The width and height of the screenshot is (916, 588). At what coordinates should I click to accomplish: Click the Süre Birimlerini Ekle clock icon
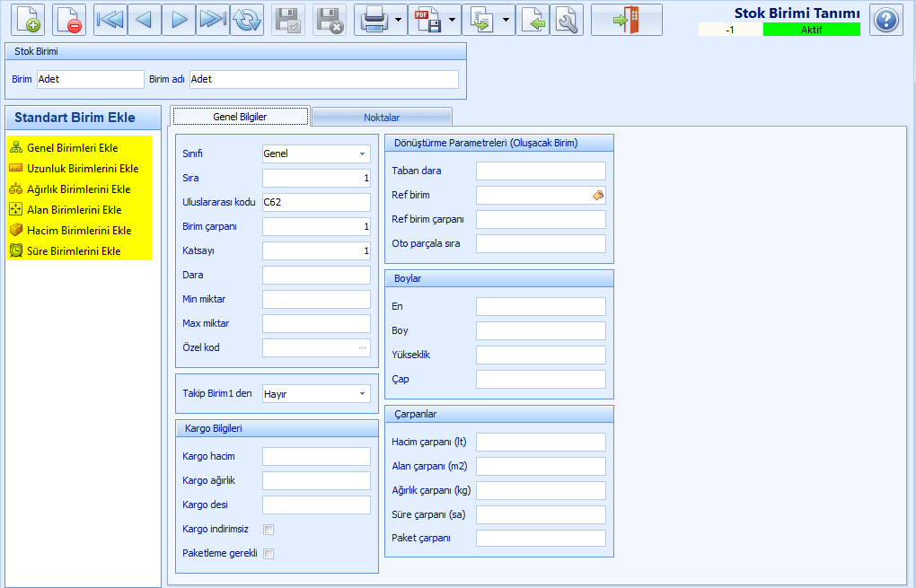pos(16,251)
